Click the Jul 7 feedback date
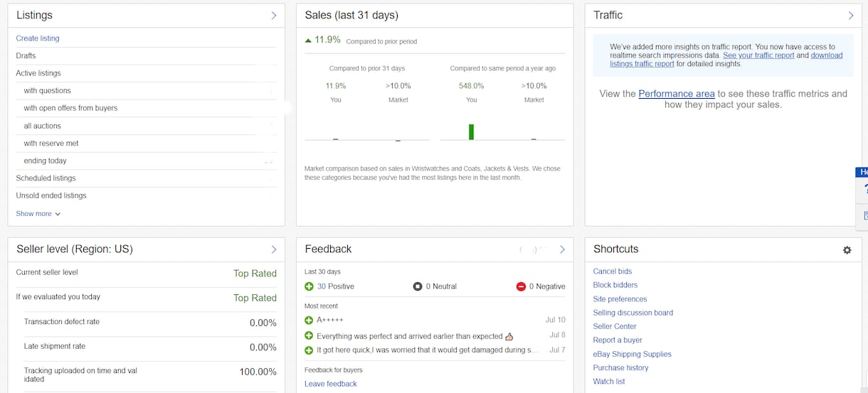Image resolution: width=868 pixels, height=393 pixels. (558, 350)
